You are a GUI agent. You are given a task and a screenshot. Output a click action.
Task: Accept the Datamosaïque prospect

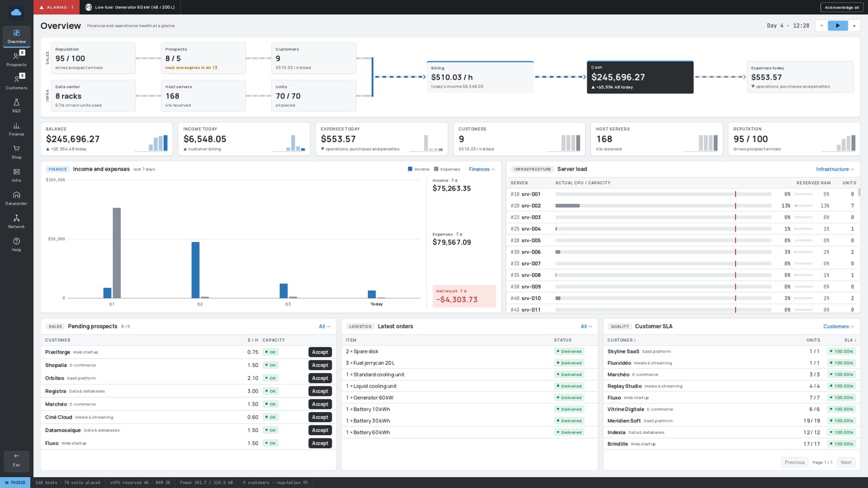tap(320, 430)
